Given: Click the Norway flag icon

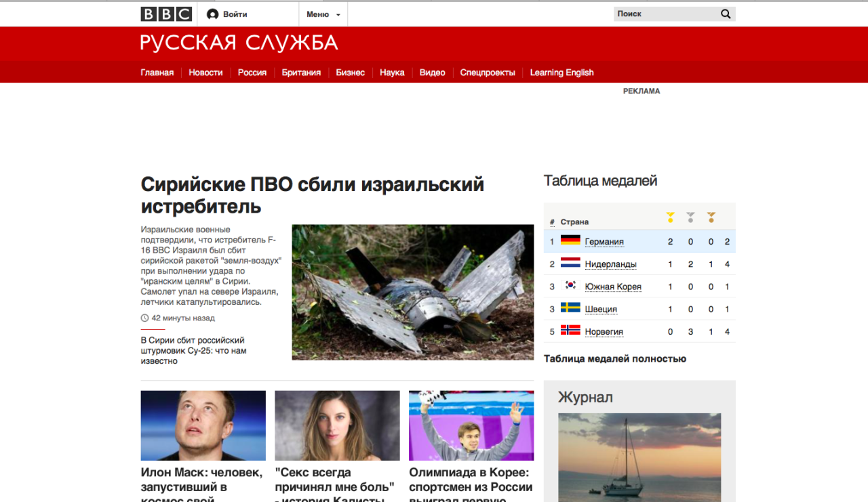Looking at the screenshot, I should tap(570, 330).
